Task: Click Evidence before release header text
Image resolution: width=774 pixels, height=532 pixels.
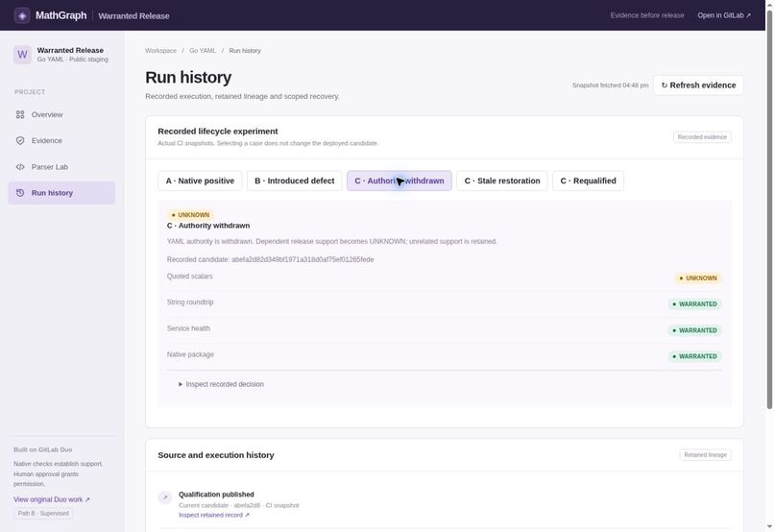Action: coord(647,15)
